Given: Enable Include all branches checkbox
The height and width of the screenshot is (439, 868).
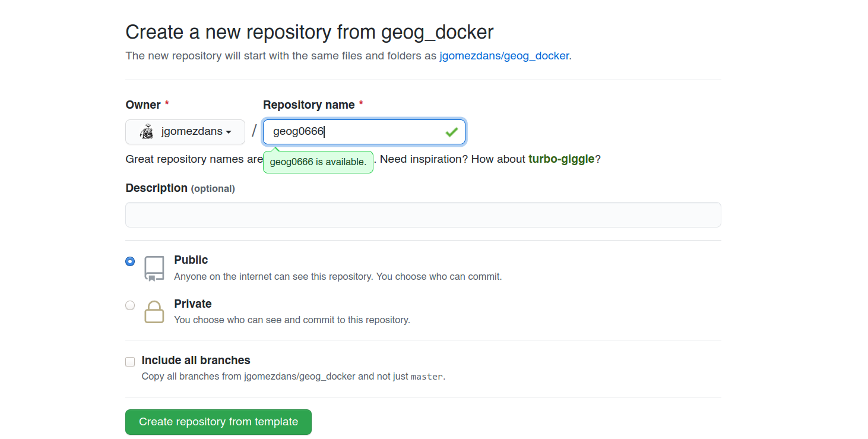Looking at the screenshot, I should pyautogui.click(x=130, y=362).
